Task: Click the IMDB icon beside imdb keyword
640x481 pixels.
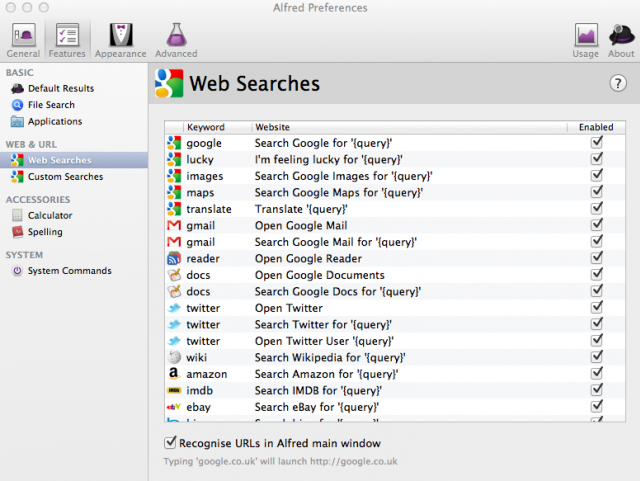Action: point(174,390)
